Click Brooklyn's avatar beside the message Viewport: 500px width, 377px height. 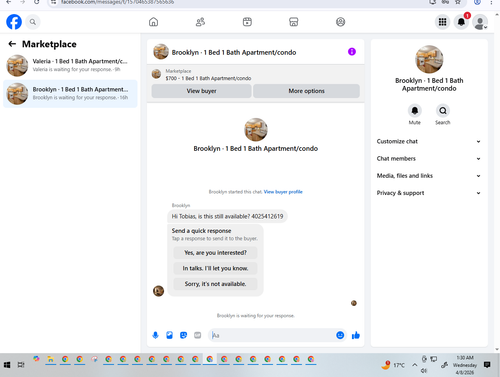pos(158,291)
